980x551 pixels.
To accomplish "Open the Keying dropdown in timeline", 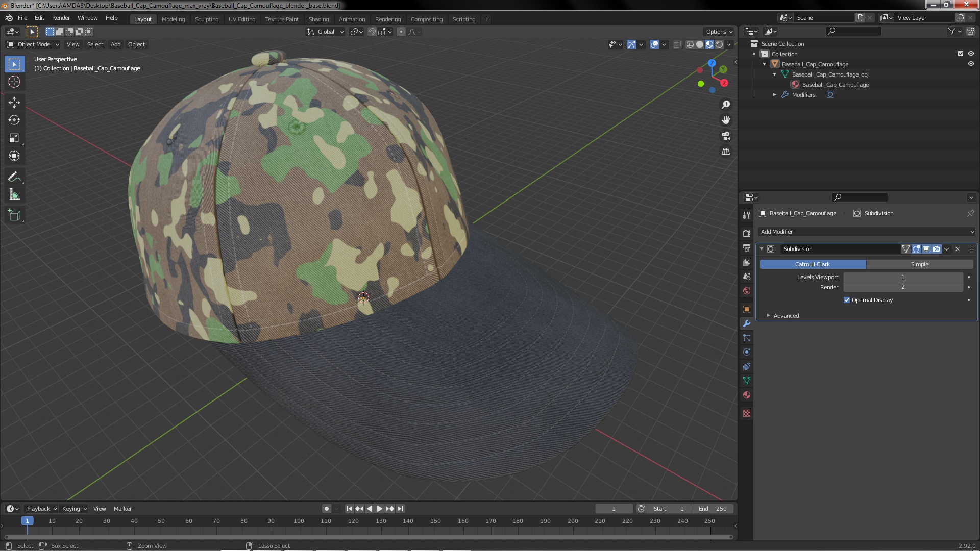I will [x=74, y=509].
